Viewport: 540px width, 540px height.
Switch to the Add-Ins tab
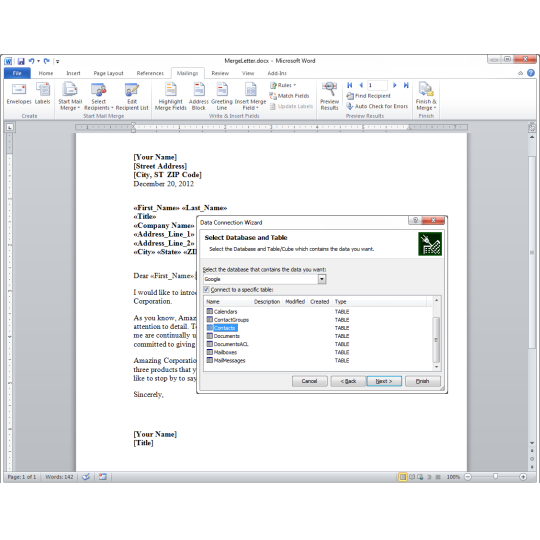[x=277, y=73]
